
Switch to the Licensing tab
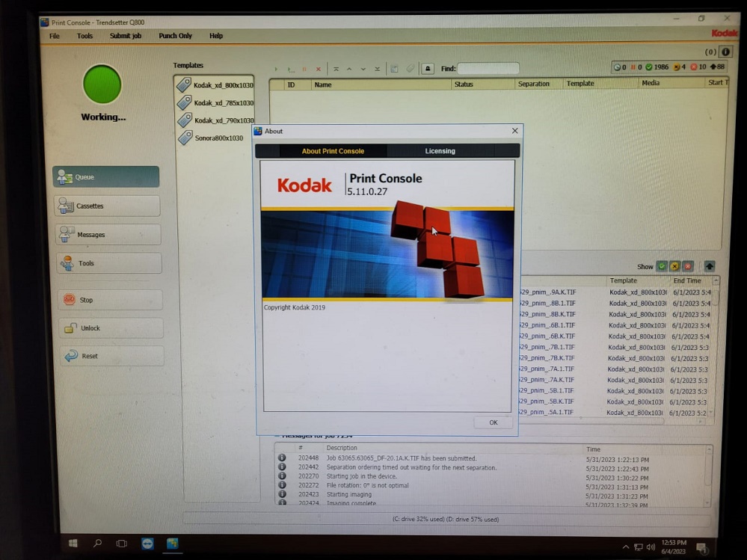[x=440, y=151]
